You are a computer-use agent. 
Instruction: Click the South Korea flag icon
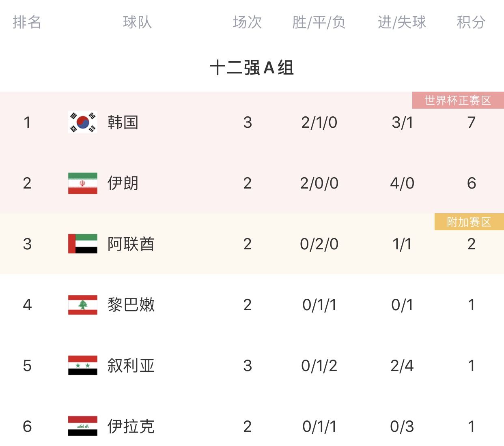click(83, 122)
